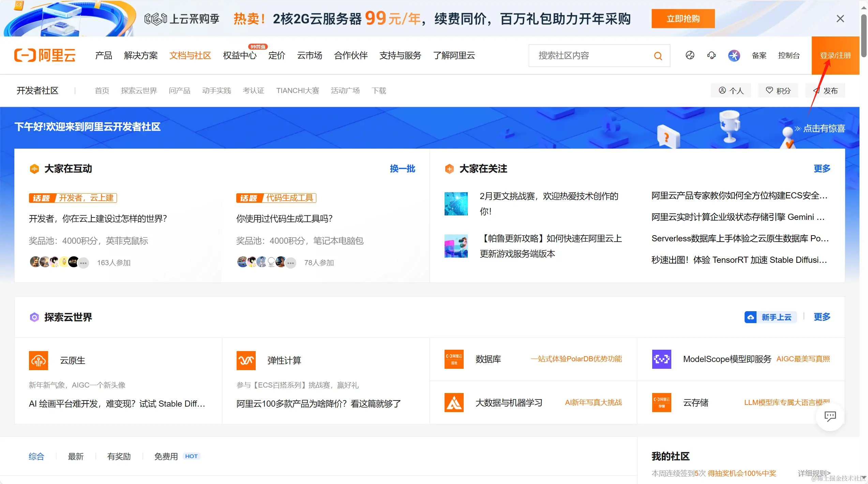Select the 有奖励 tab

click(x=119, y=456)
